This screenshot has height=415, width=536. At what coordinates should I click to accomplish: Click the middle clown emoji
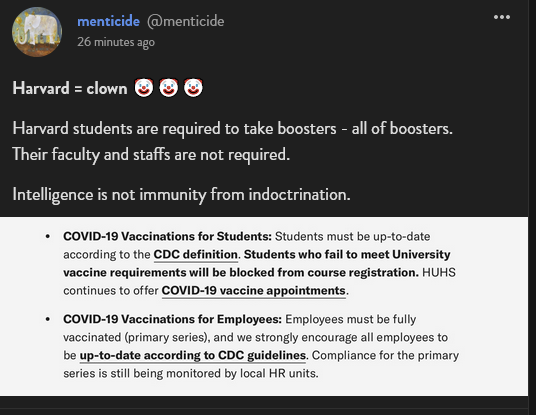(x=169, y=88)
